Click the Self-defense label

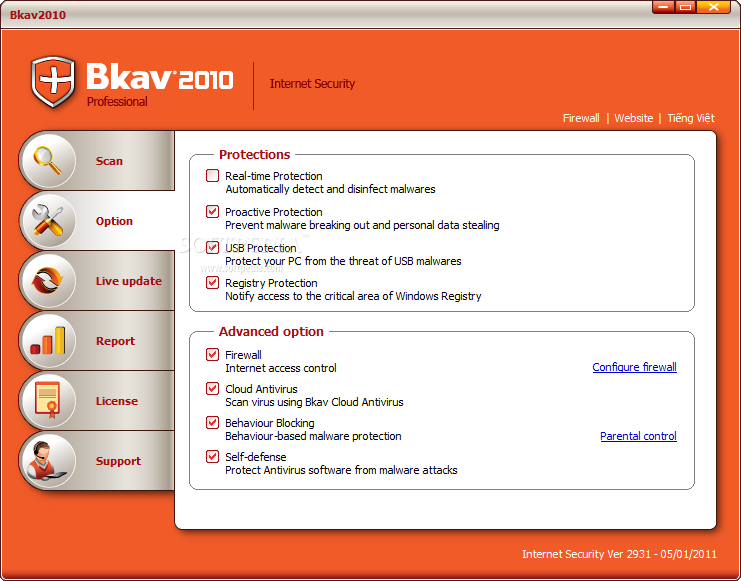(256, 457)
